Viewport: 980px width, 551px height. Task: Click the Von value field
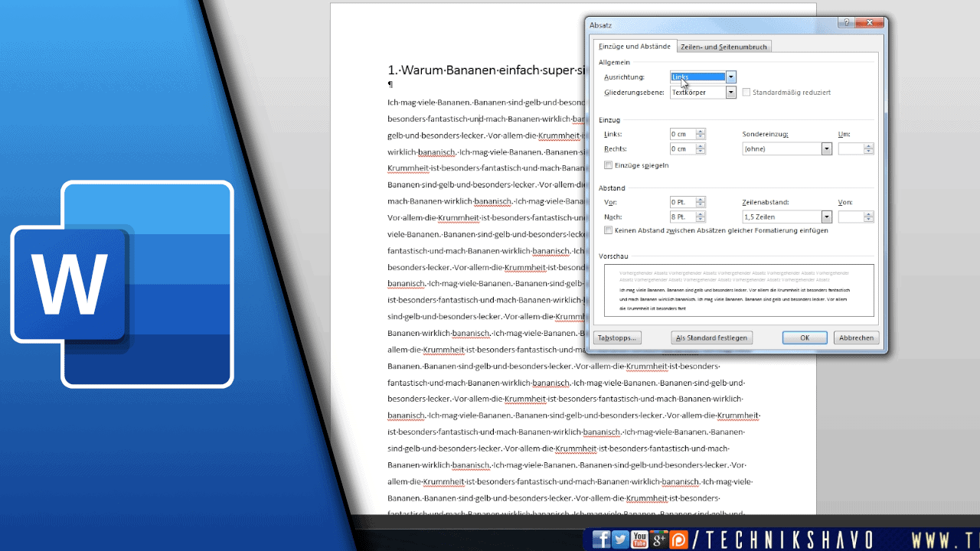tap(851, 217)
